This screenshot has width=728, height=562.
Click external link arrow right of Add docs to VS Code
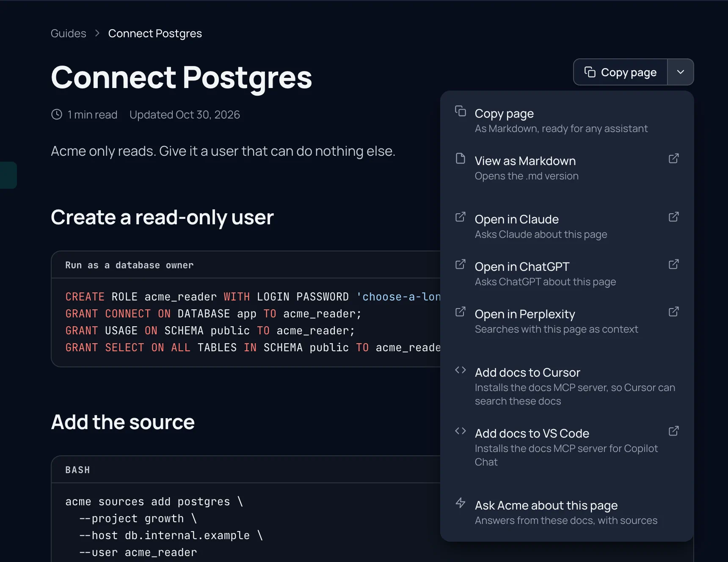point(674,431)
